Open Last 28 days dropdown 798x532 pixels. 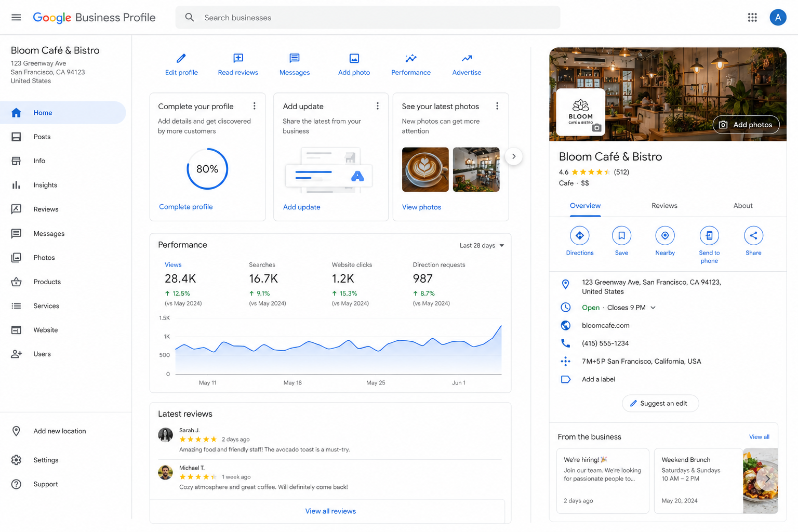click(482, 246)
